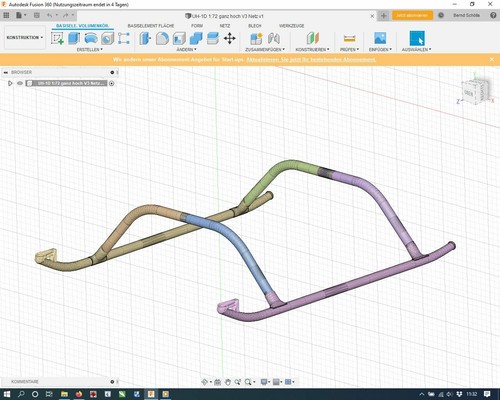Open the Konstruktion workspace dropdown
The image size is (500, 400).
click(x=25, y=38)
